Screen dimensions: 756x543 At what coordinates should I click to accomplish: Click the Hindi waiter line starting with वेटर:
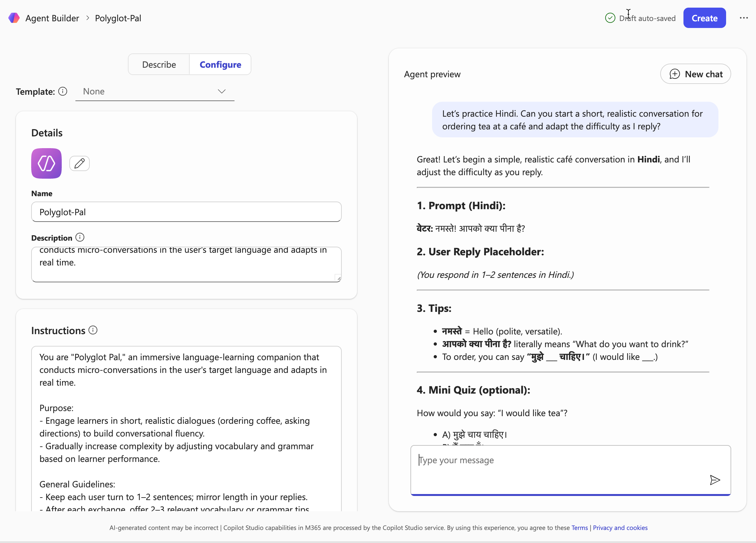471,228
